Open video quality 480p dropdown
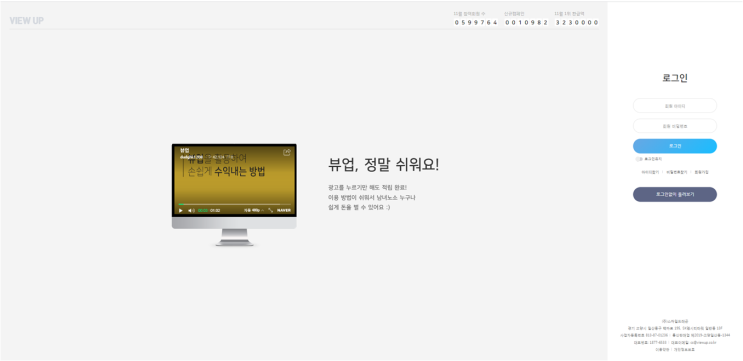Screen dimensions: 743x361 254,210
